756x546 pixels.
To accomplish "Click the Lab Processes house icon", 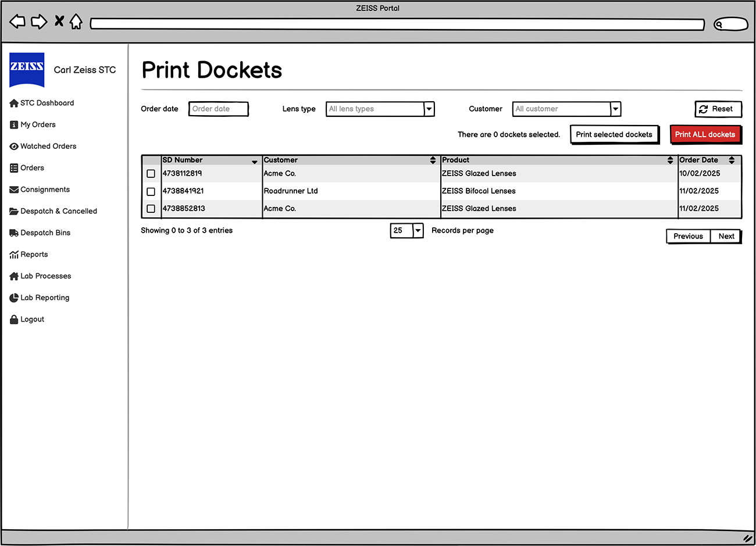I will [x=14, y=276].
